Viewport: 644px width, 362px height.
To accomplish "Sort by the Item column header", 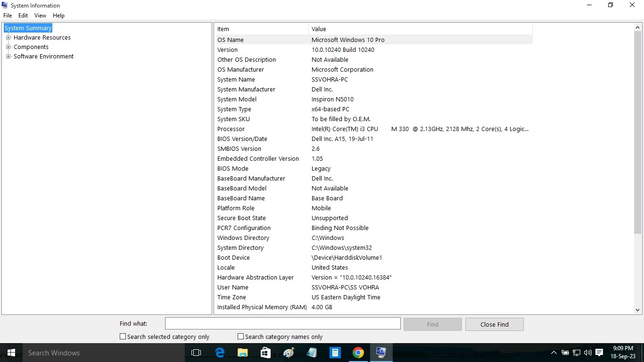I will (x=262, y=29).
